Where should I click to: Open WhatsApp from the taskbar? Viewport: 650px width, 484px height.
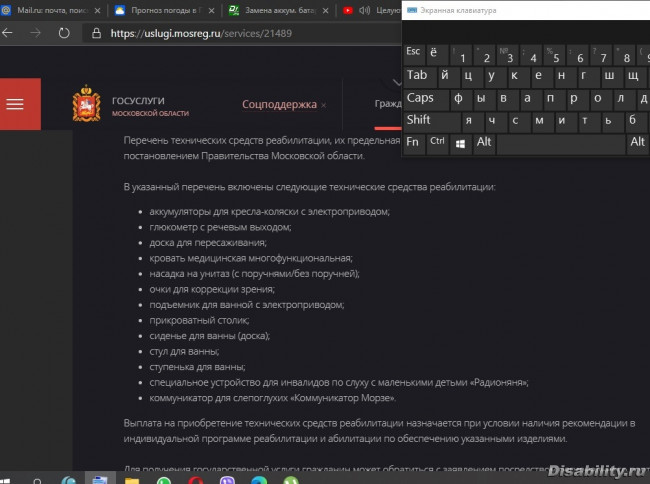(x=164, y=480)
